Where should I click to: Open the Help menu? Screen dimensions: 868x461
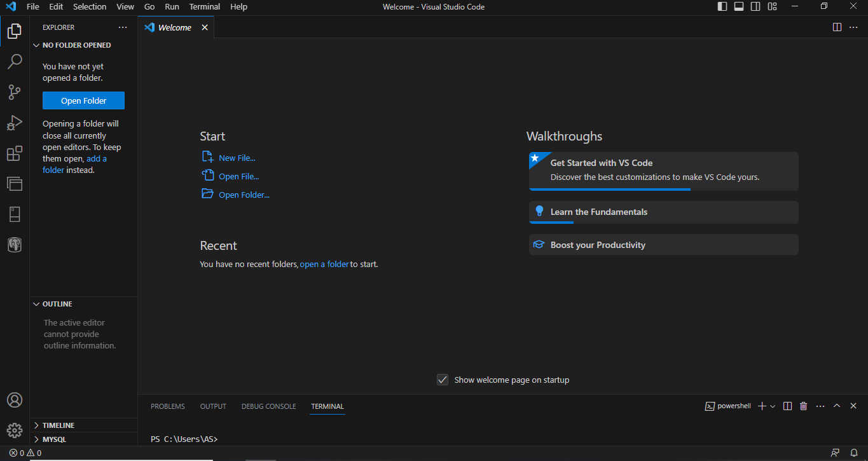click(238, 6)
